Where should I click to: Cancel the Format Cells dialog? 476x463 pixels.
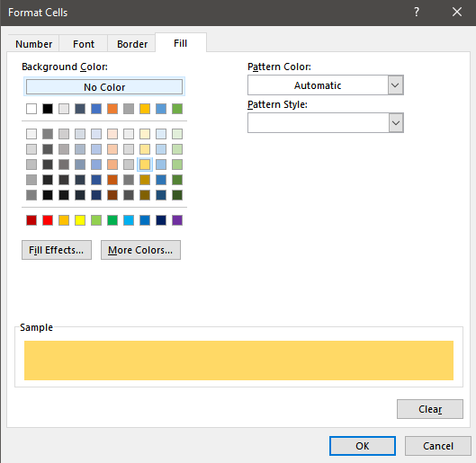[x=437, y=446]
